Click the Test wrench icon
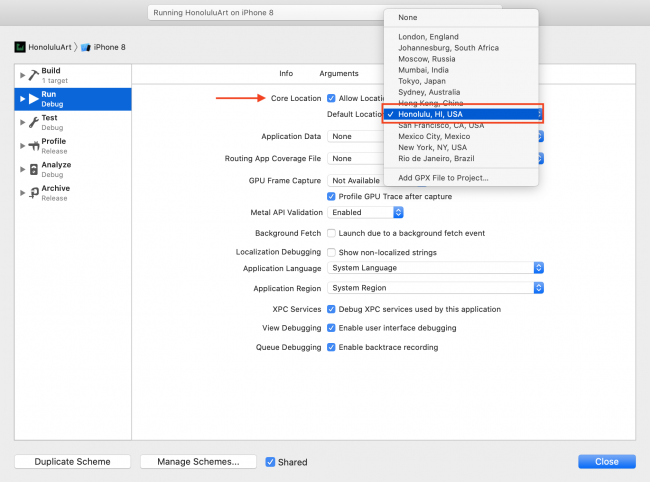Viewport: 650px width, 482px height. pos(34,122)
